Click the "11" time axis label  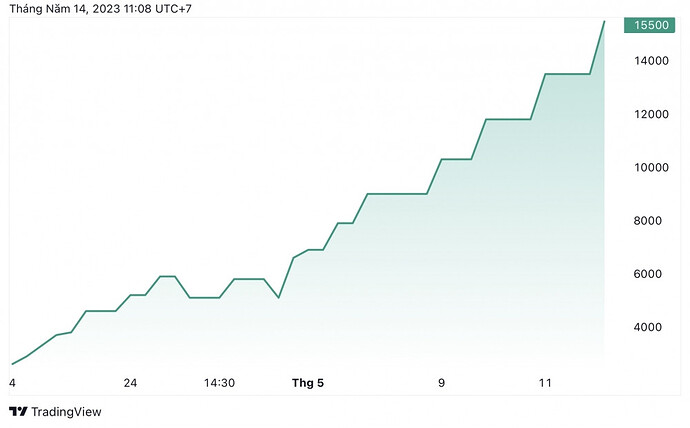click(545, 383)
